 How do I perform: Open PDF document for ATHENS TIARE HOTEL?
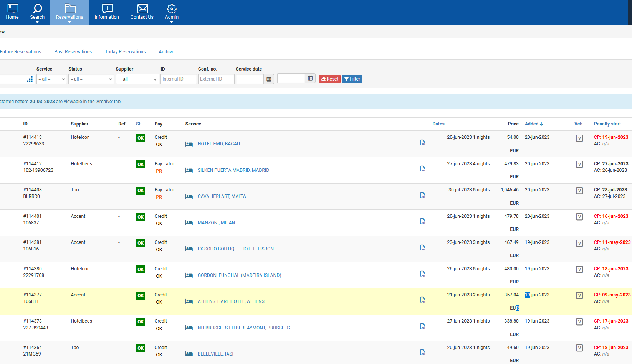point(422,300)
